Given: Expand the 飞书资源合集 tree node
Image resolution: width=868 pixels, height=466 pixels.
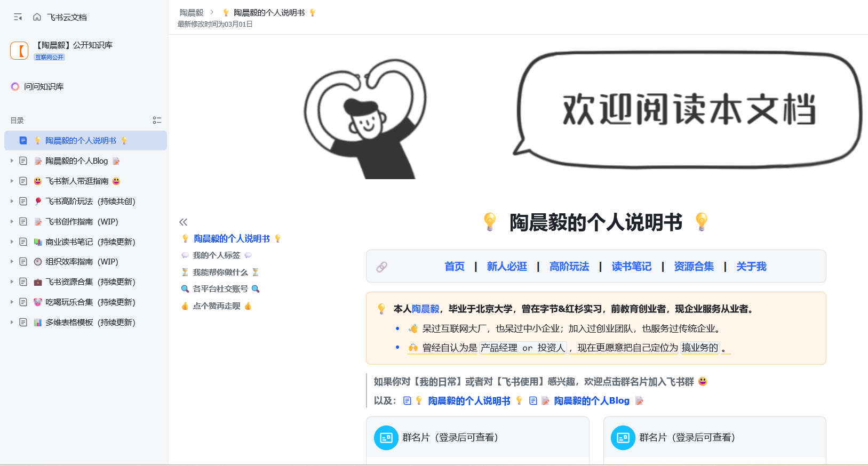Looking at the screenshot, I should coord(12,282).
